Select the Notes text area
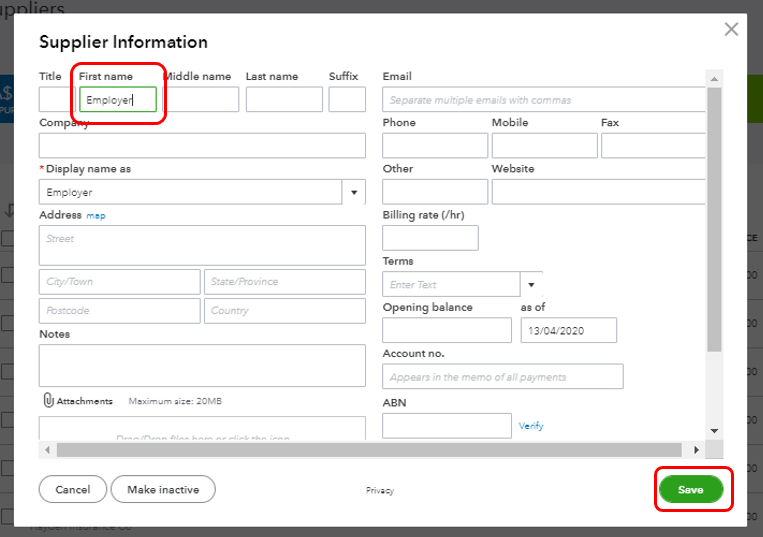This screenshot has width=763, height=537. pyautogui.click(x=202, y=366)
